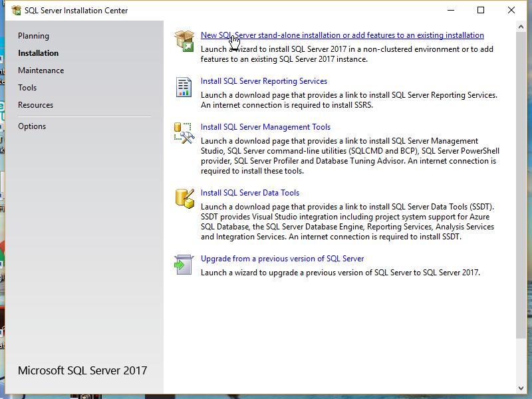Click the scrollbar down arrow
This screenshot has width=532, height=399.
tap(521, 388)
